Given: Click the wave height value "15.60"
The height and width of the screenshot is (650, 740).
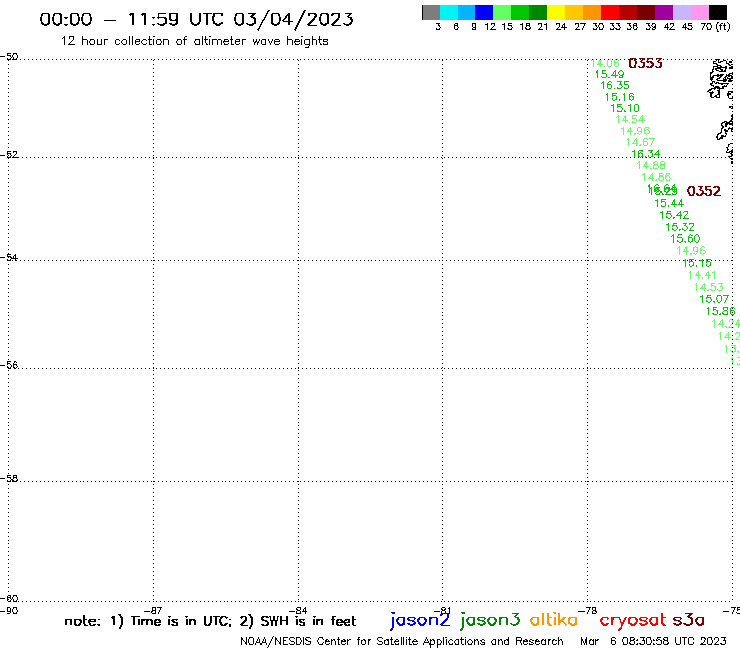Looking at the screenshot, I should 685,239.
